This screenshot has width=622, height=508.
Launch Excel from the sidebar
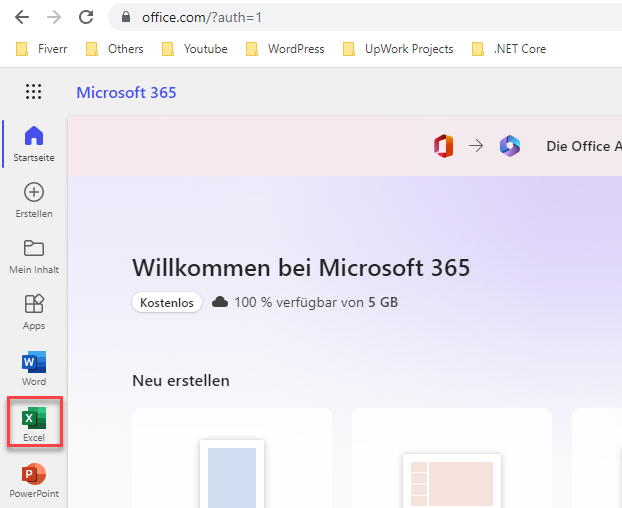(34, 424)
